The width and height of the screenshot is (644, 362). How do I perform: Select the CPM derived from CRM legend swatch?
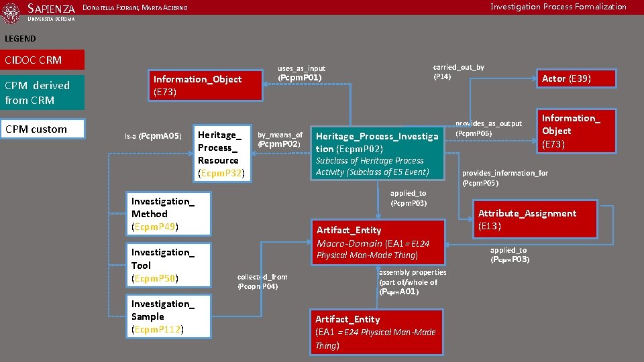click(42, 93)
